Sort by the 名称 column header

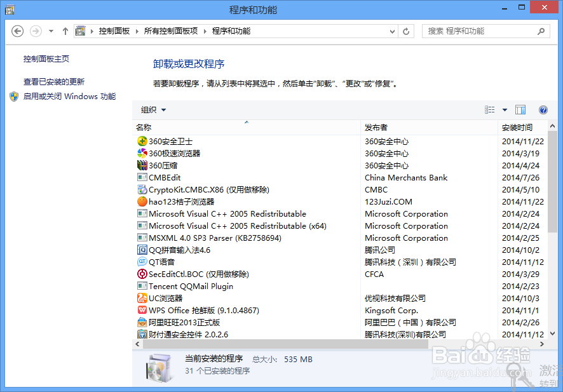click(x=247, y=128)
